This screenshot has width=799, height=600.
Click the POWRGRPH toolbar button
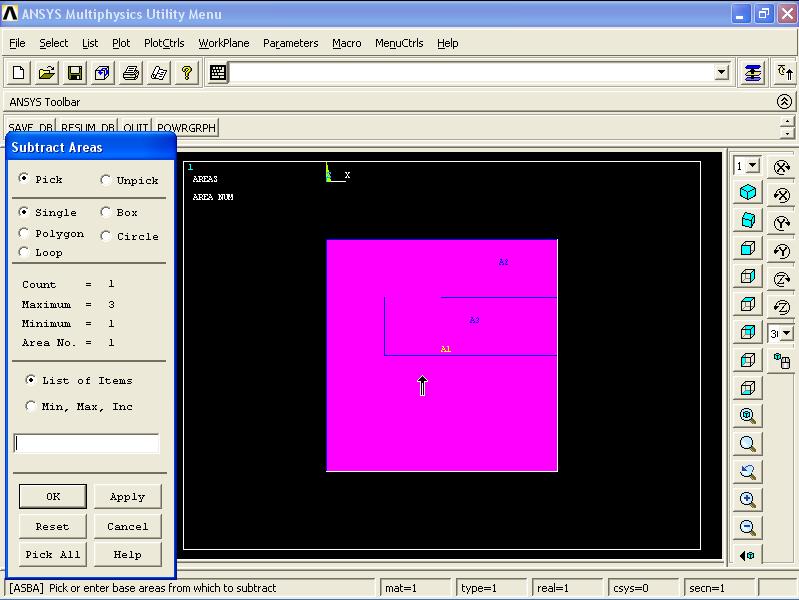coord(187,128)
